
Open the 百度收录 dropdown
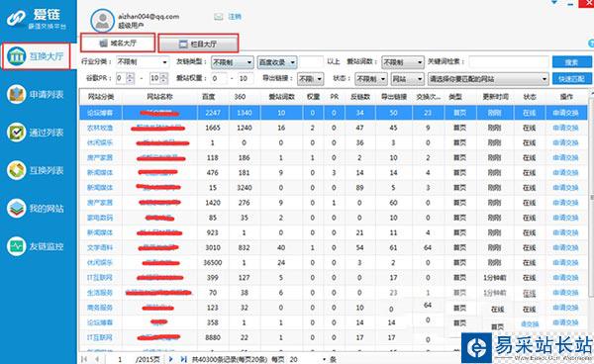coord(277,62)
